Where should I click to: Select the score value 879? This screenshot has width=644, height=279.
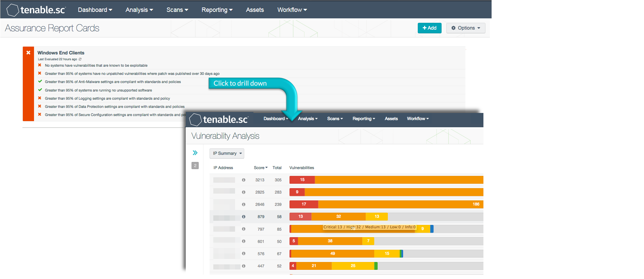coord(261,217)
